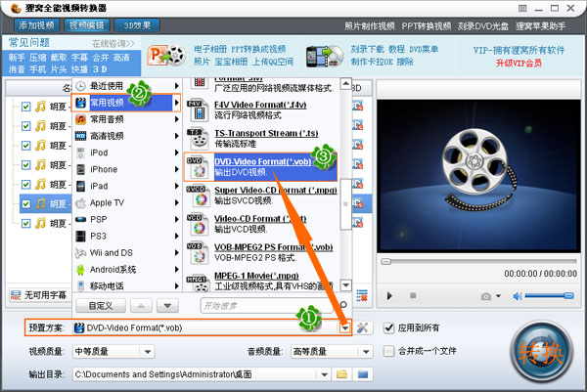
Task: Click the preview stop button
Action: (x=413, y=295)
